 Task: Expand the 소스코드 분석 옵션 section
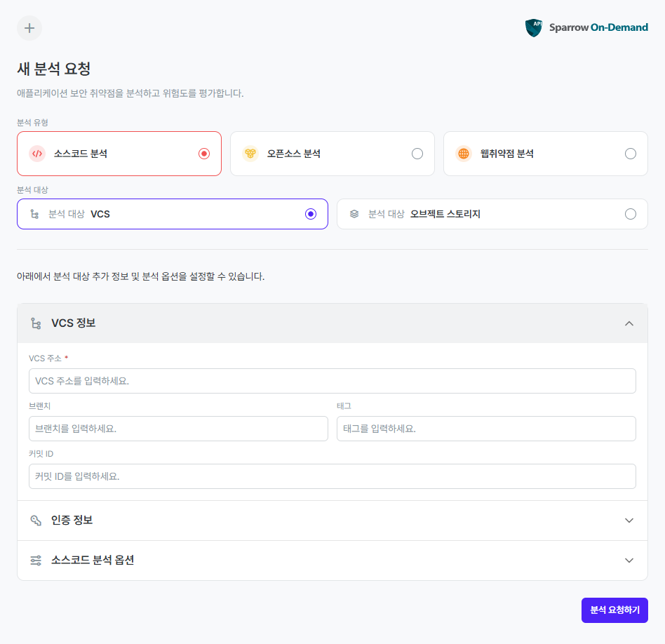tap(629, 561)
